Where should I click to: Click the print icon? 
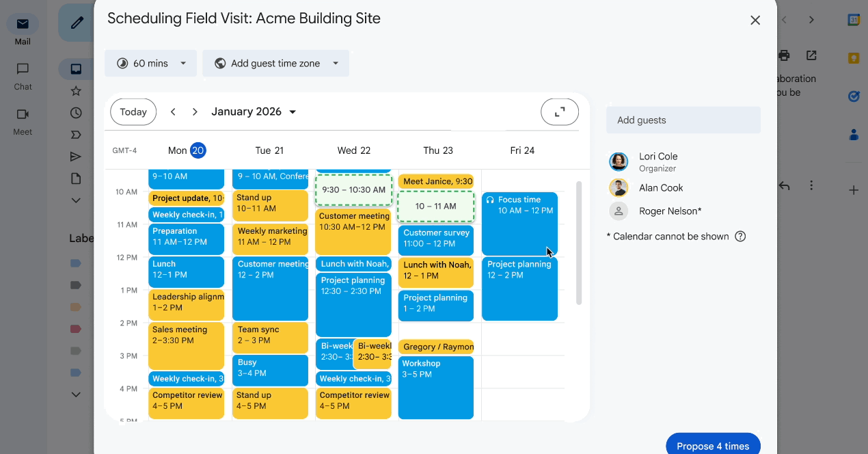pos(784,55)
